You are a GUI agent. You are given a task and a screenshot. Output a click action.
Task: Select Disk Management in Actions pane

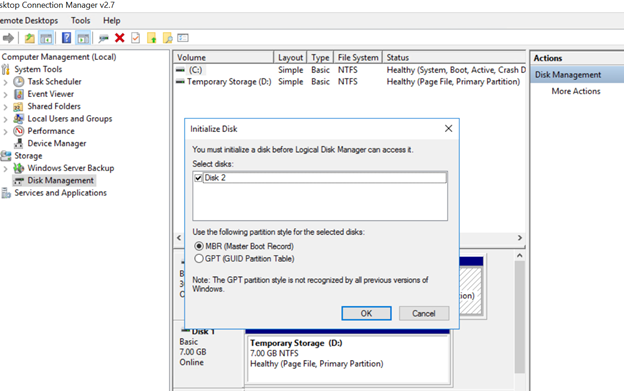[577, 74]
